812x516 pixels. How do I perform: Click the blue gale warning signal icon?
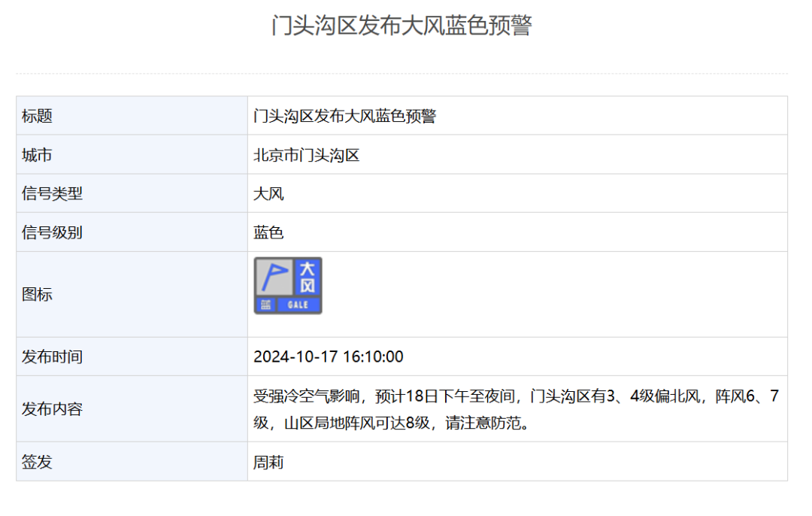[288, 286]
